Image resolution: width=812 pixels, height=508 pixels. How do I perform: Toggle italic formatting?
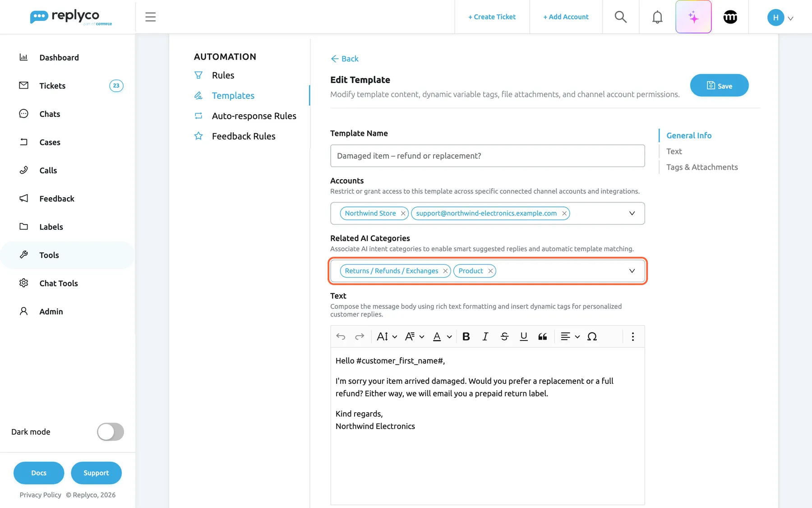485,336
